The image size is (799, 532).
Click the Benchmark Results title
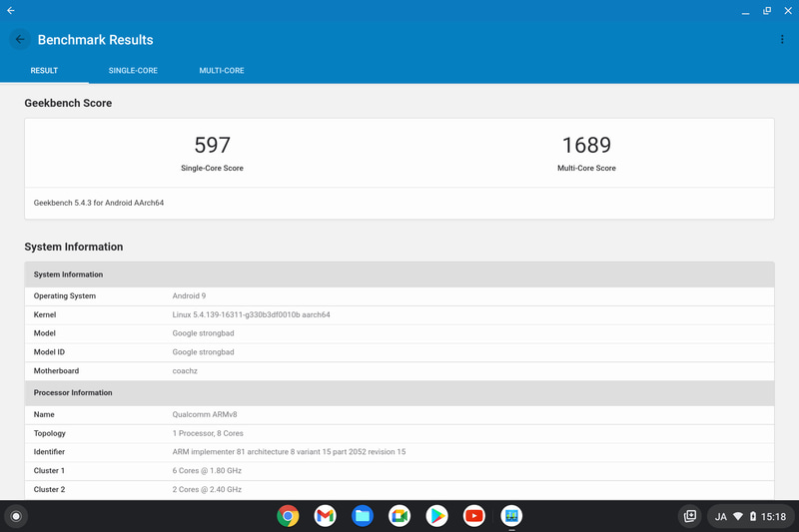pyautogui.click(x=95, y=40)
